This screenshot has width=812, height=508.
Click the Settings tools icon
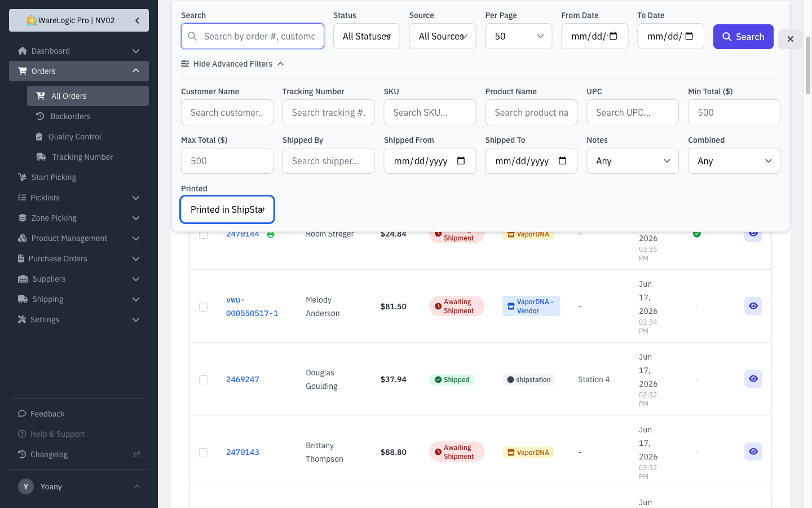pos(22,319)
